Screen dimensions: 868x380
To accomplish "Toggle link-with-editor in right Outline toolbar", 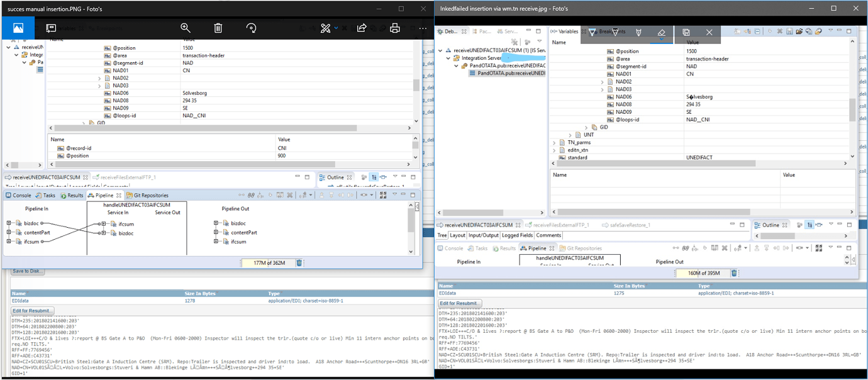I will 810,225.
